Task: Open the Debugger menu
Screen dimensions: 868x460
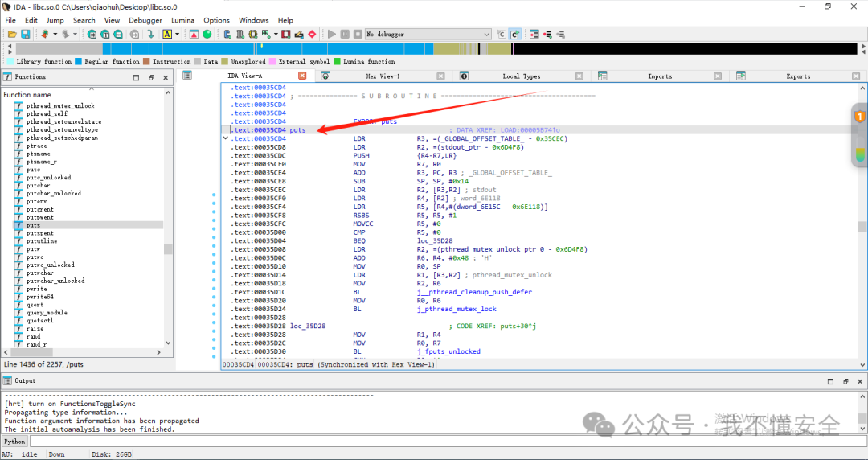Action: click(x=145, y=20)
